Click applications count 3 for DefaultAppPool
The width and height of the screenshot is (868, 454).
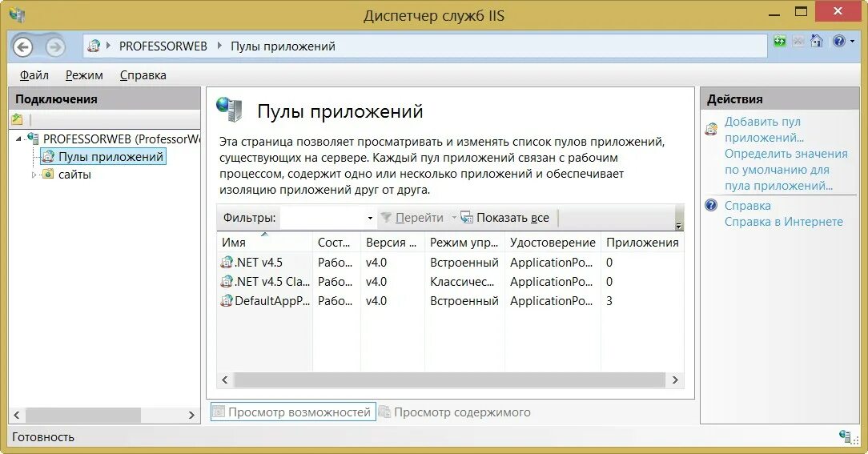[609, 301]
